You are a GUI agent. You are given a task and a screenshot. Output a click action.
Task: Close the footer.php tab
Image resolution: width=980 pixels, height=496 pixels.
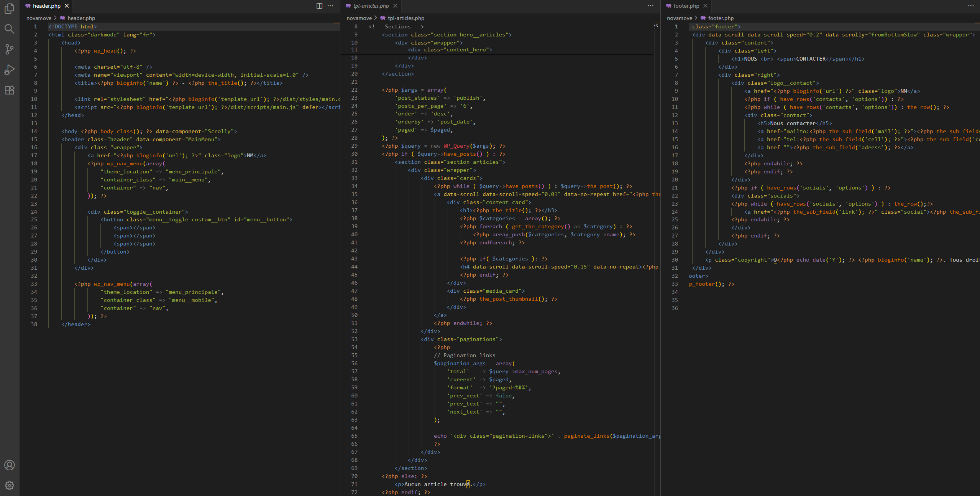[705, 6]
